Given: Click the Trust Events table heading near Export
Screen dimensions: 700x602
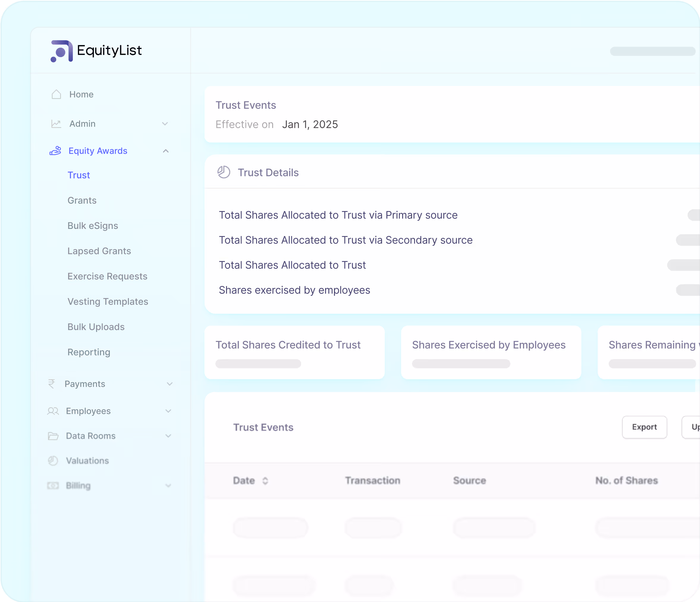Looking at the screenshot, I should click(x=264, y=427).
